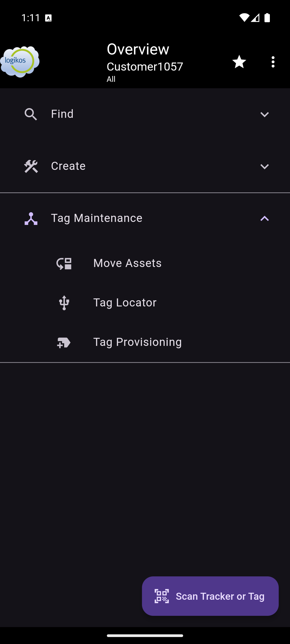Click the Tag Locator USB icon
The height and width of the screenshot is (644, 290).
[x=64, y=303]
